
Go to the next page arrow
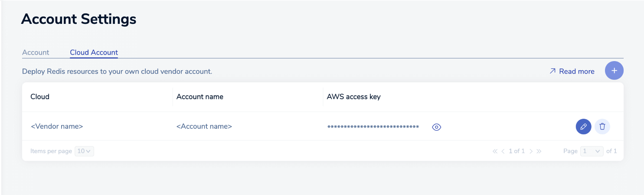click(531, 151)
